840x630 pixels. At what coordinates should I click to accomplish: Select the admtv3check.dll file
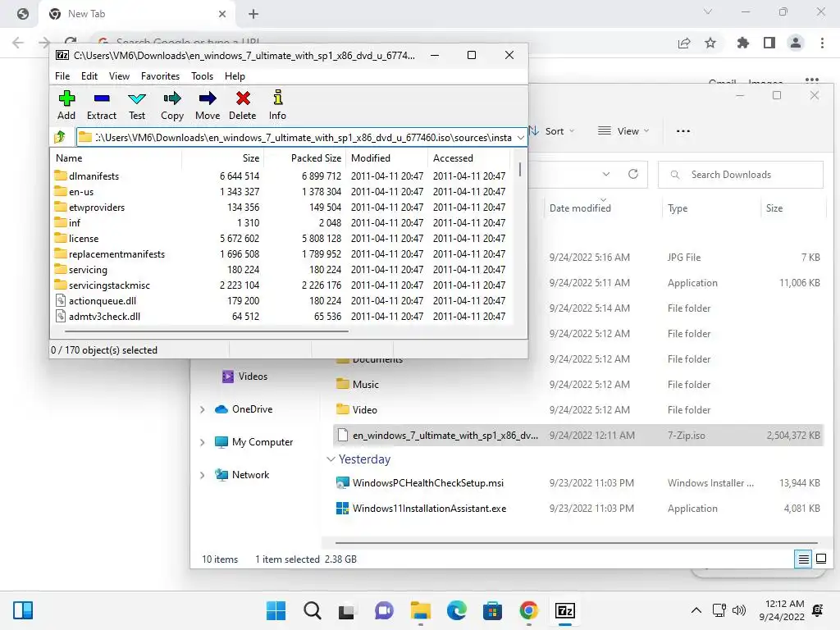pos(104,316)
